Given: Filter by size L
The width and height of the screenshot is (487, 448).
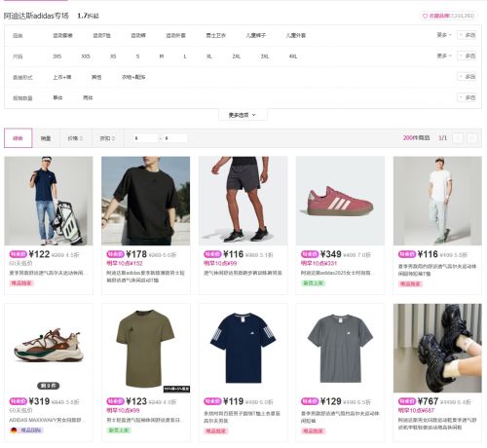Looking at the screenshot, I should click(x=185, y=56).
